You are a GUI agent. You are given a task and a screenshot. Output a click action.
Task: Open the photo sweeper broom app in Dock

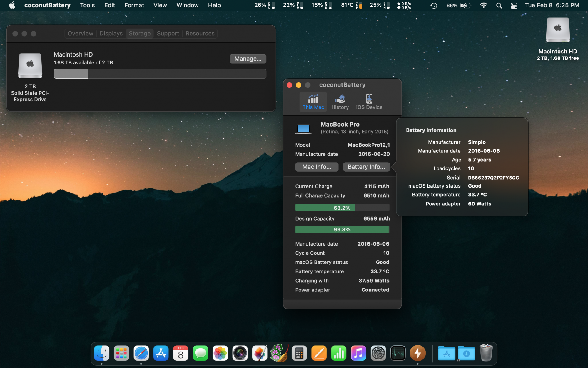point(279,353)
